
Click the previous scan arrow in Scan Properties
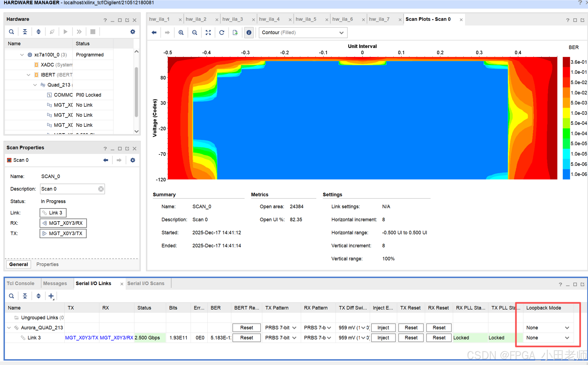pos(106,160)
